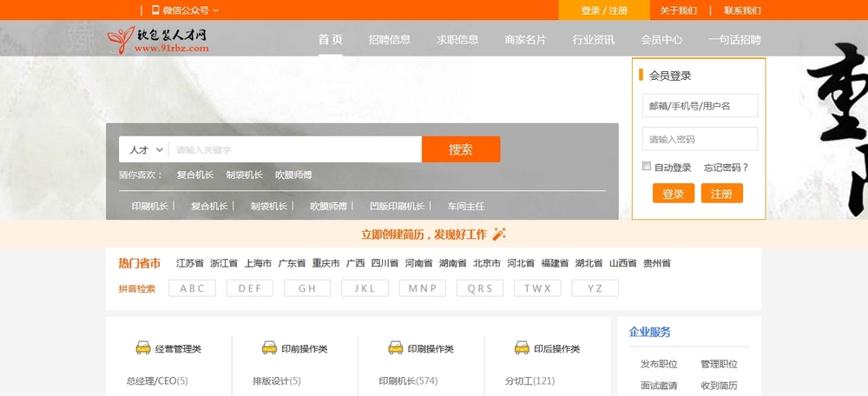Click the D E F pinyin filter button
The height and width of the screenshot is (396, 868).
(250, 288)
